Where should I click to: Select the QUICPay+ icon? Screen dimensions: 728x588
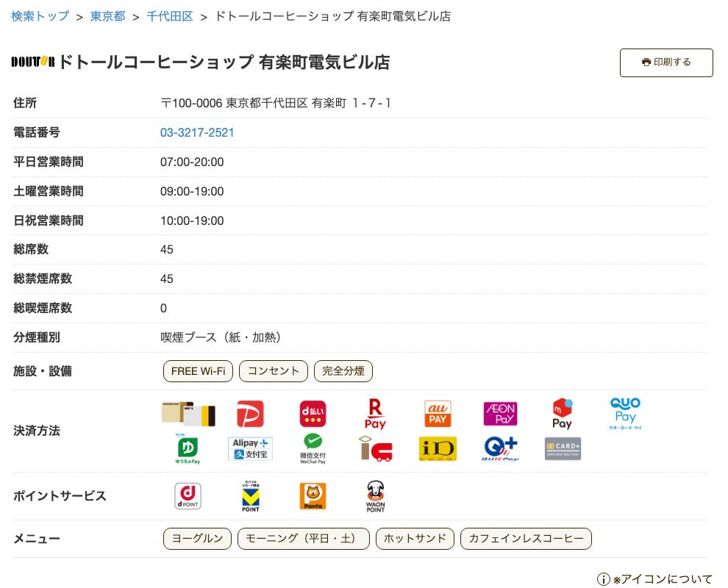pos(500,449)
